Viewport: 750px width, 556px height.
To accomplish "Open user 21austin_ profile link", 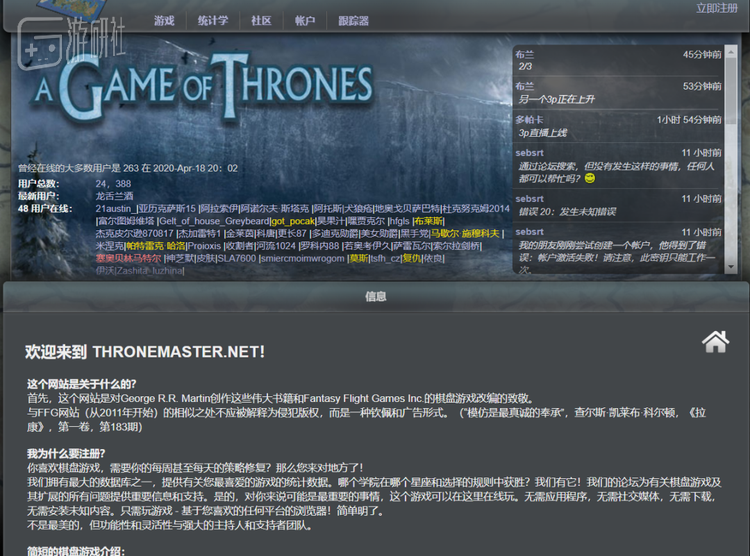I will [x=116, y=209].
